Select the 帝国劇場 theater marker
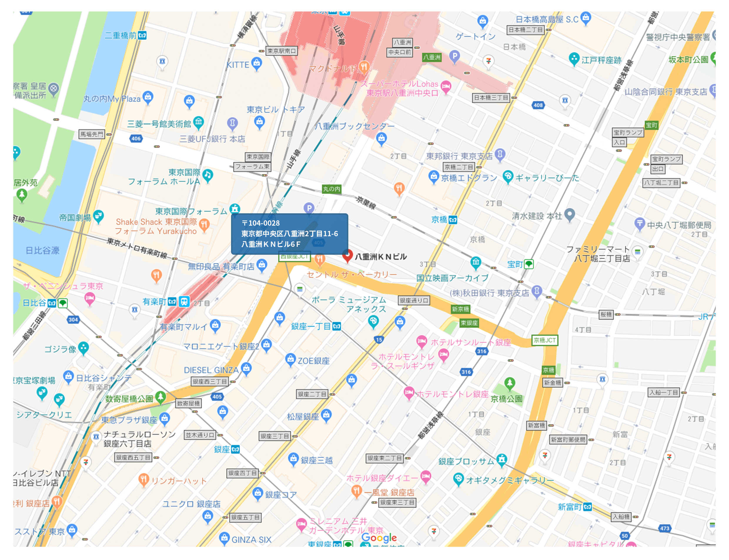 (98, 217)
